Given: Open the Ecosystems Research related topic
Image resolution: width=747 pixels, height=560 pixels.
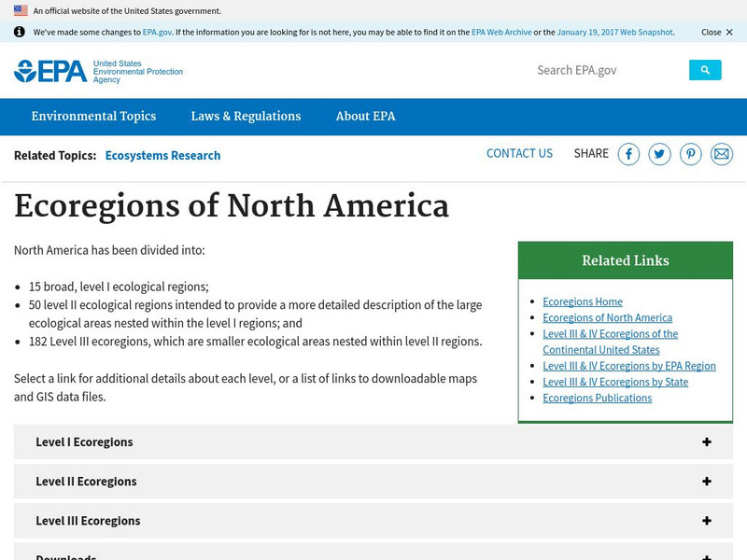Looking at the screenshot, I should point(162,155).
